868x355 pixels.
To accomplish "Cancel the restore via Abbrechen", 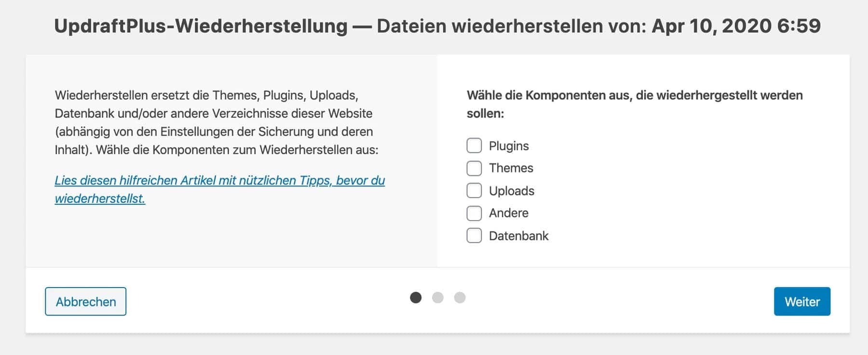I will (x=85, y=302).
